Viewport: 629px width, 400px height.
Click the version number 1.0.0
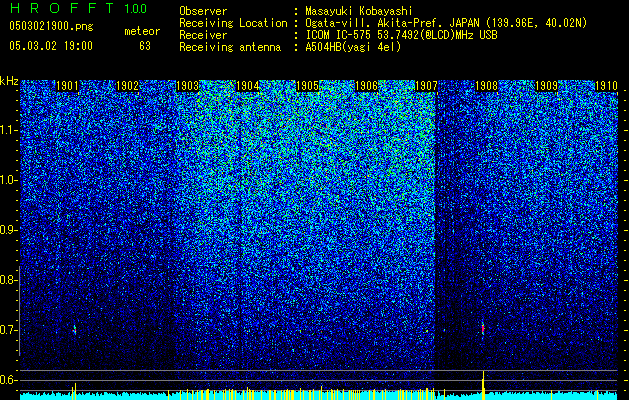(135, 8)
